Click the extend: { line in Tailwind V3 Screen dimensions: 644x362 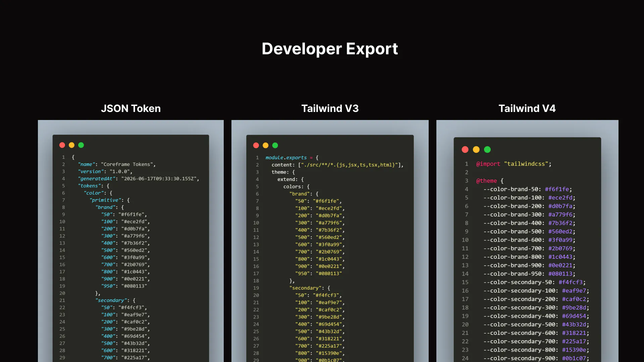point(290,179)
